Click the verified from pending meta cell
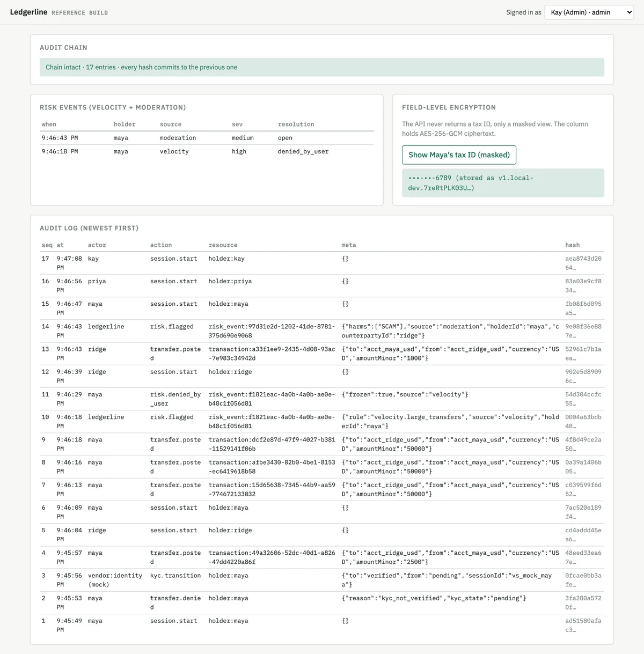This screenshot has height=654, width=644. (x=447, y=580)
